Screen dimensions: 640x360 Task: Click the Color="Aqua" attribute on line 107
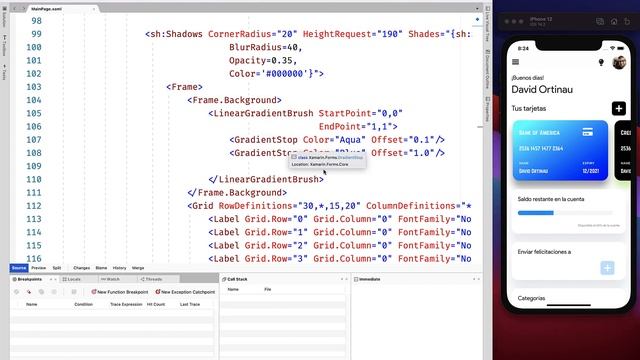coord(334,140)
